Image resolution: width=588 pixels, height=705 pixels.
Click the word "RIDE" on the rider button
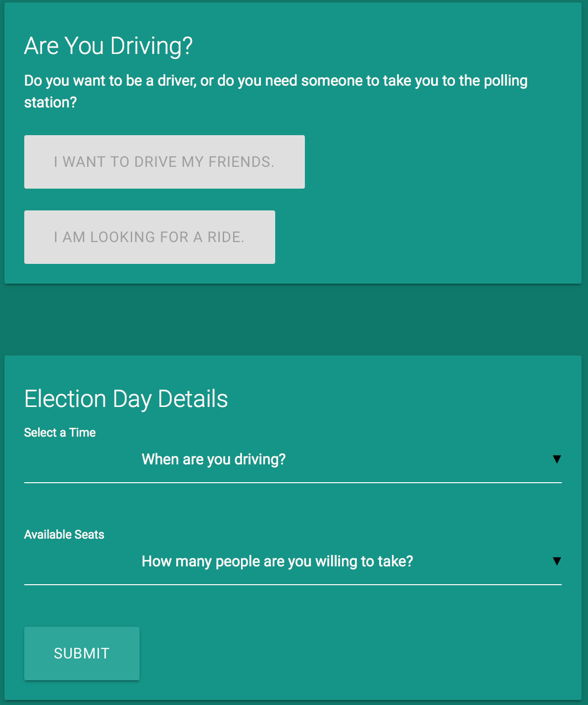click(226, 237)
